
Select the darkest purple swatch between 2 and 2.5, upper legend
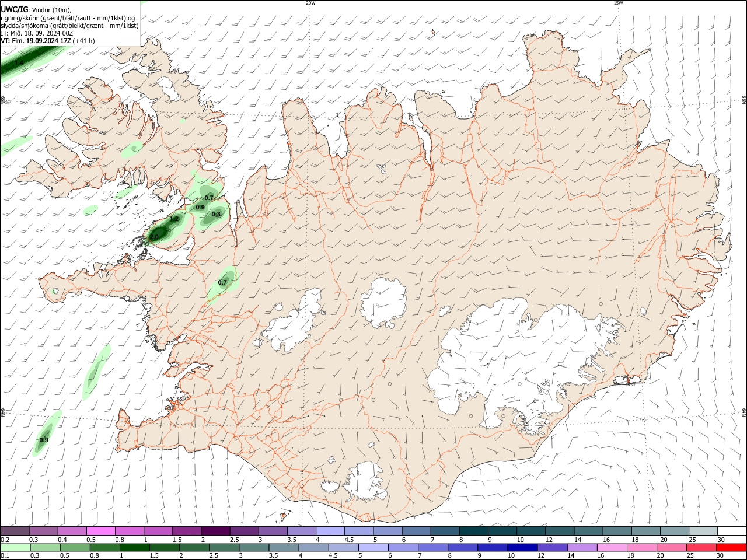click(x=215, y=531)
